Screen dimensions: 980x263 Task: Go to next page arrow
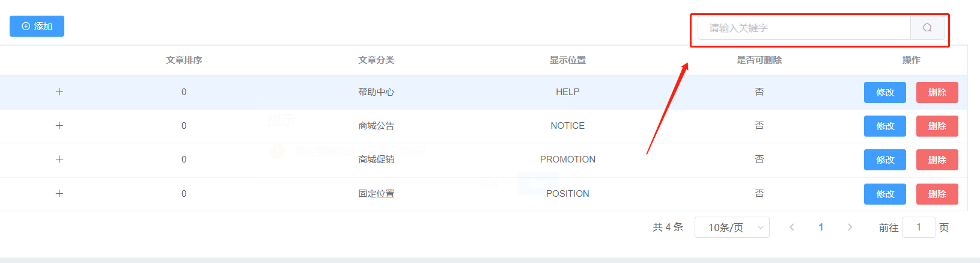[850, 227]
